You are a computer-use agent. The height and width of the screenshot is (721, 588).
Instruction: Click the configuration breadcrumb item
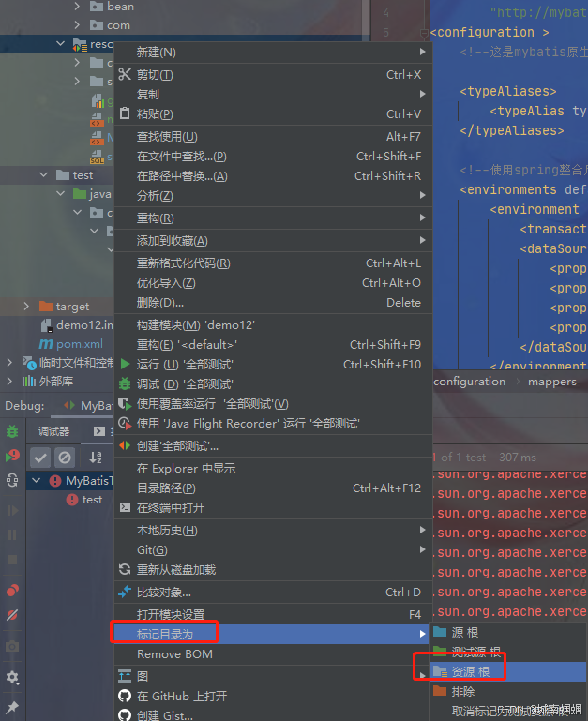tap(469, 382)
